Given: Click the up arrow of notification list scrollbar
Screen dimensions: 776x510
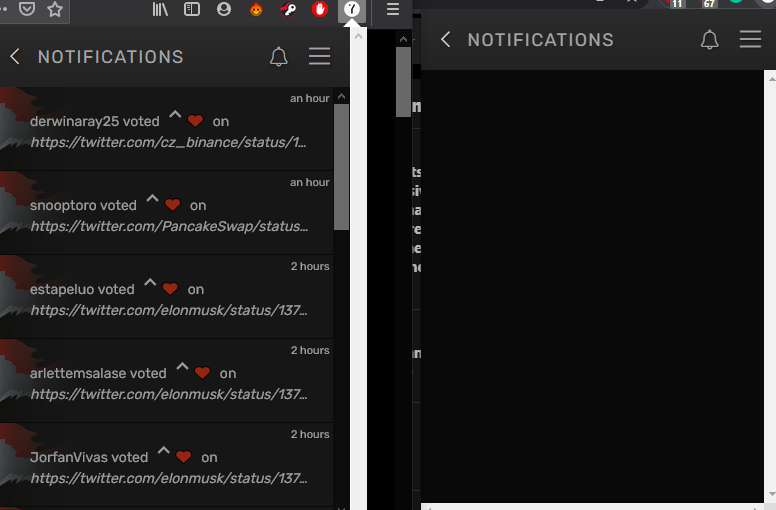Looking at the screenshot, I should (x=341, y=96).
